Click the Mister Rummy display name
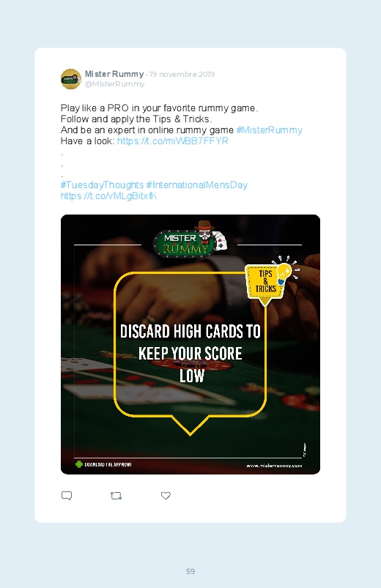Viewport: 381px width, 588px height. [114, 74]
